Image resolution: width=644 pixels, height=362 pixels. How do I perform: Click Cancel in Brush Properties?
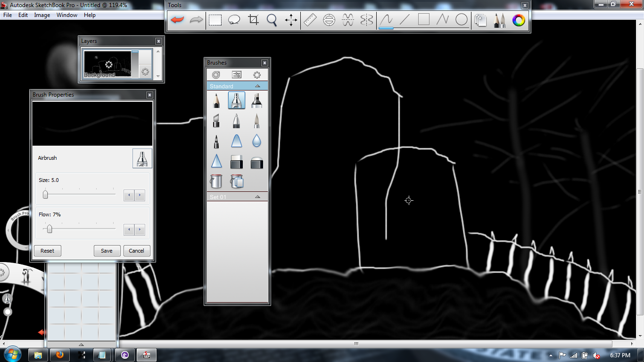coord(137,251)
